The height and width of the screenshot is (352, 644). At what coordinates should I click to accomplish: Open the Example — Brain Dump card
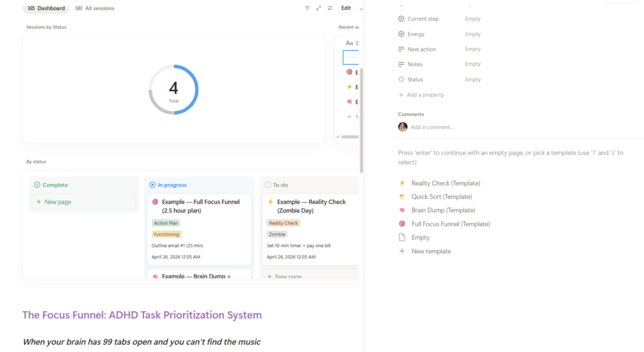[199, 274]
